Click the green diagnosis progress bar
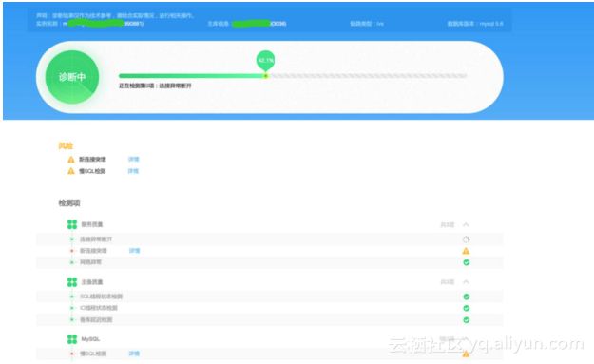 (x=192, y=76)
